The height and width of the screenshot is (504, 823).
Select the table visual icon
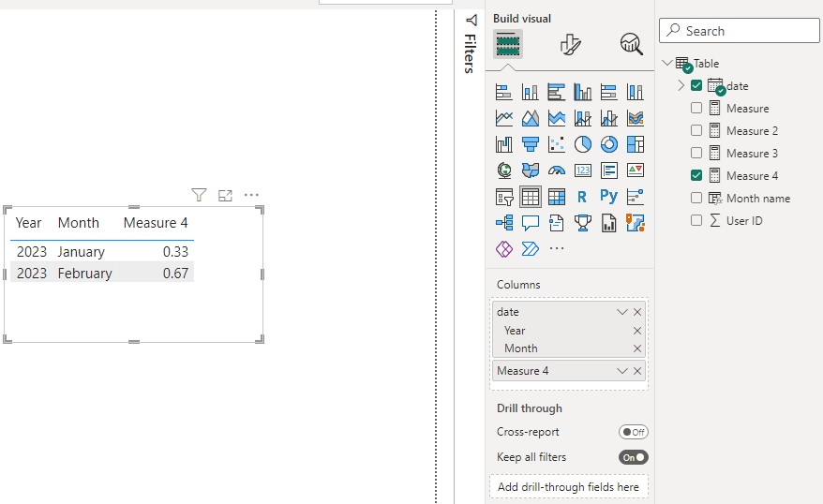click(531, 197)
